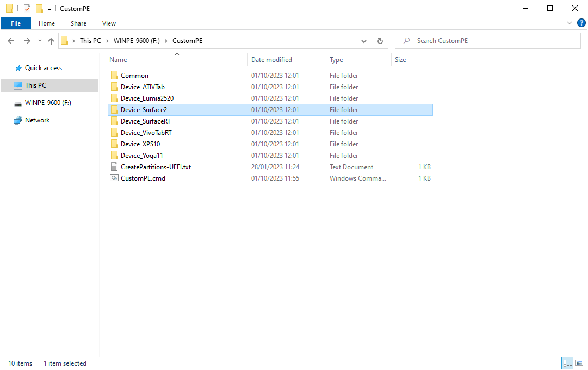
Task: Click the 01/10/2023 11:55 date cell
Action: (275, 178)
